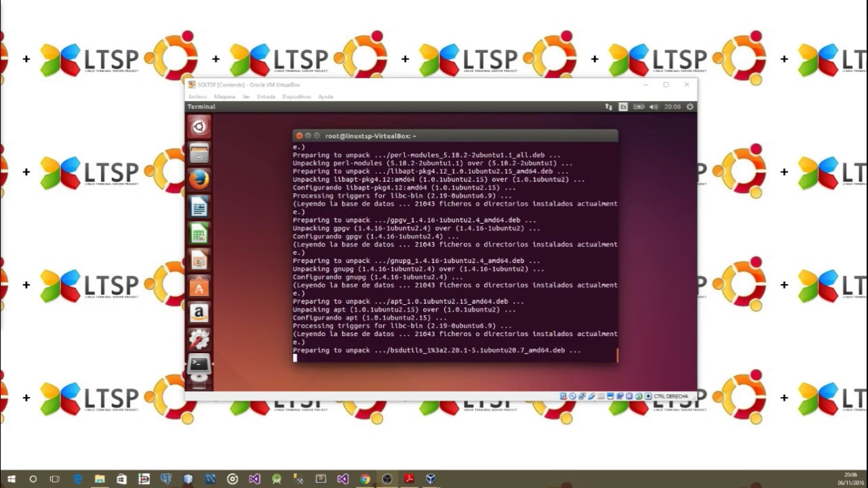Click the CTRL DERECHA host key indicator
The image size is (868, 488).
coord(671,396)
